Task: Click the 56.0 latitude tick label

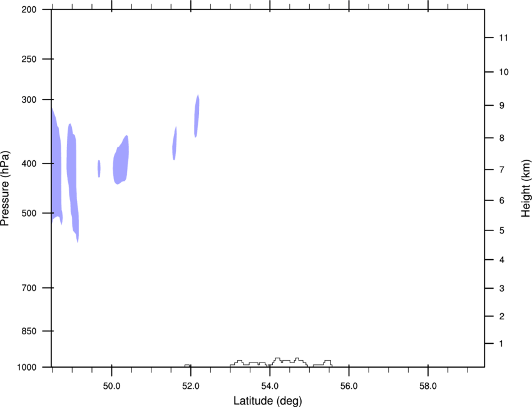Action: point(349,386)
